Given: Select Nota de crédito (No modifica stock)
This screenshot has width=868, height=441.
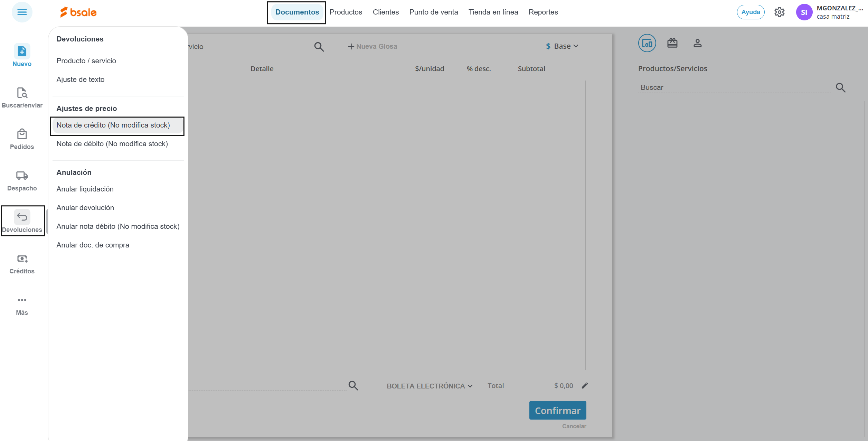Looking at the screenshot, I should 113,125.
